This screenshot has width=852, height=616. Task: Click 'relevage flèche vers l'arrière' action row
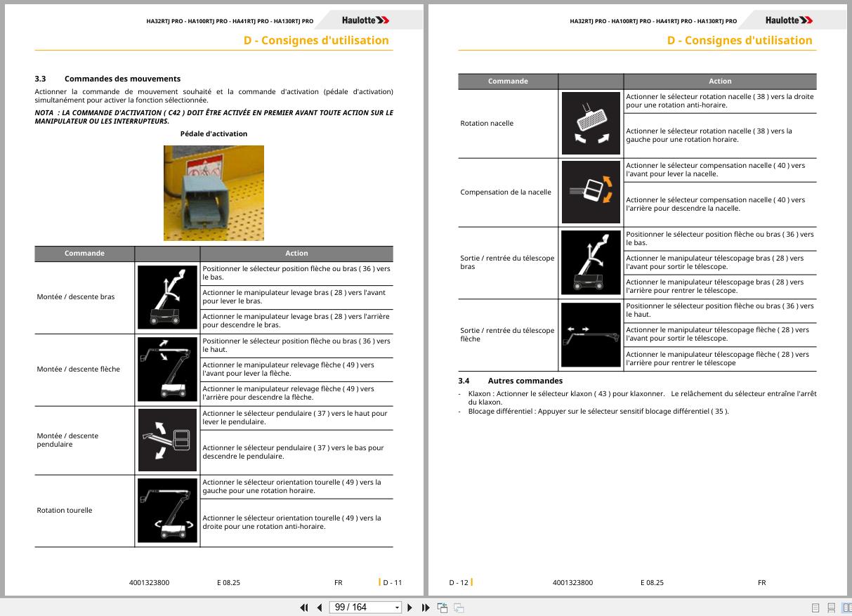click(296, 393)
